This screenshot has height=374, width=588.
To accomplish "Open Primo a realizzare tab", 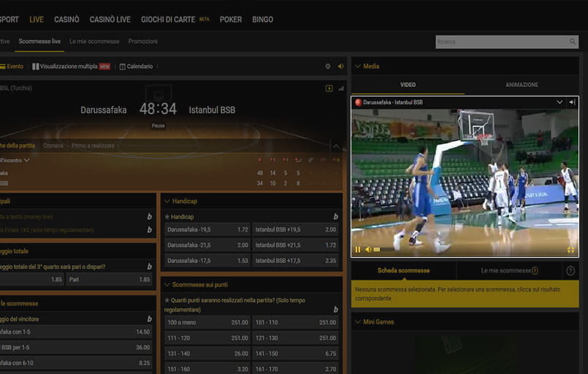I will pos(93,145).
